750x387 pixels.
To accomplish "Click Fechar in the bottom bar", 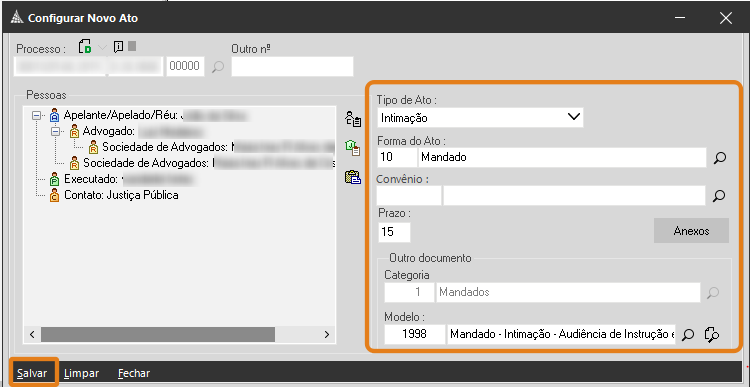I will click(x=134, y=373).
